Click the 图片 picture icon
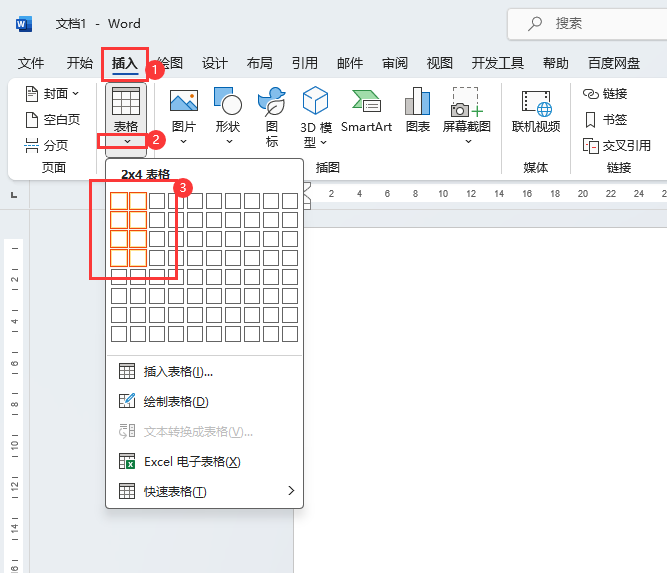 tap(184, 101)
